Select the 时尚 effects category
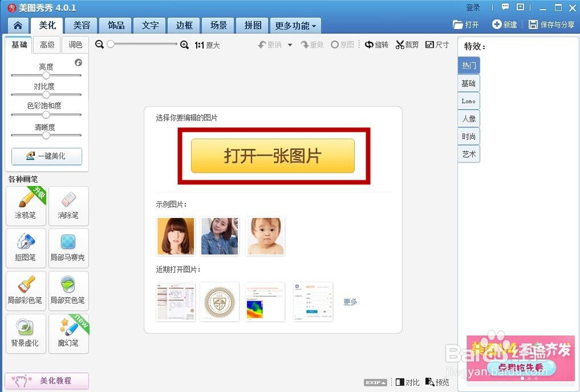 coord(469,136)
